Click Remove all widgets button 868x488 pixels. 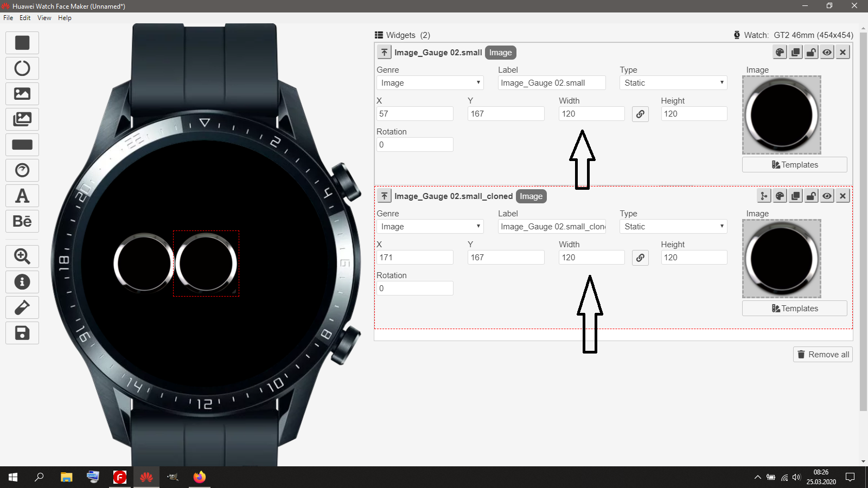[x=823, y=355]
